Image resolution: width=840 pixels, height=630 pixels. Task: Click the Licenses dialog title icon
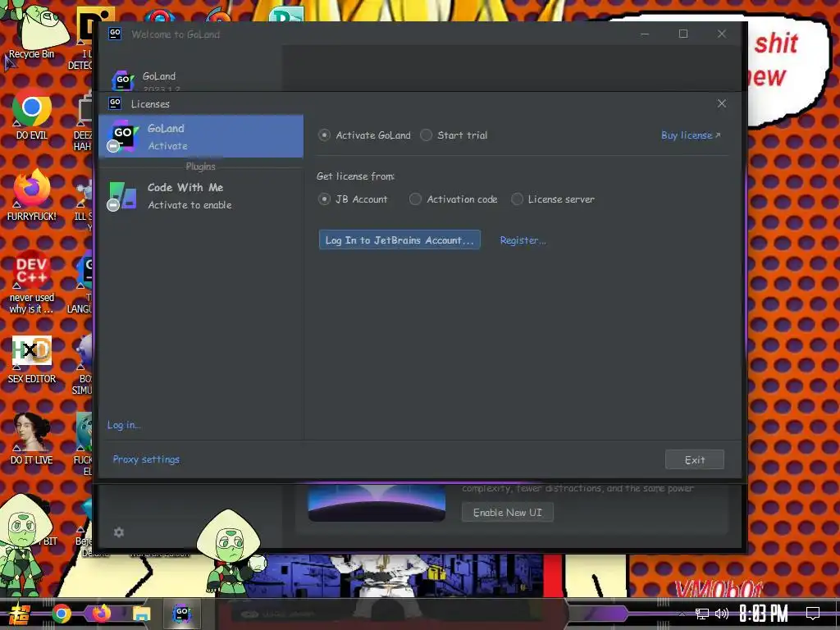pos(115,103)
